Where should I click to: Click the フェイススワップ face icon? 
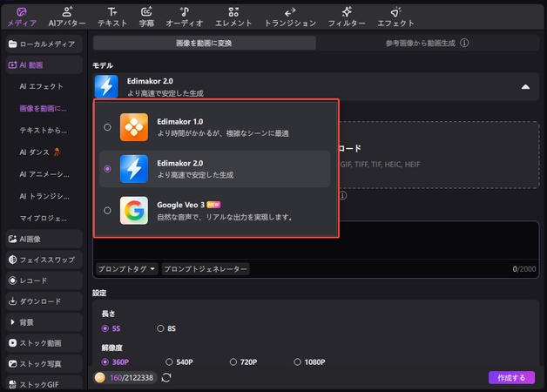point(12,260)
